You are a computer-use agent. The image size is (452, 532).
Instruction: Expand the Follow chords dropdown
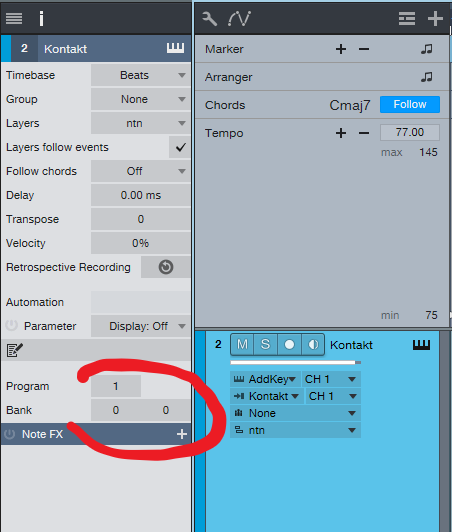(x=140, y=171)
